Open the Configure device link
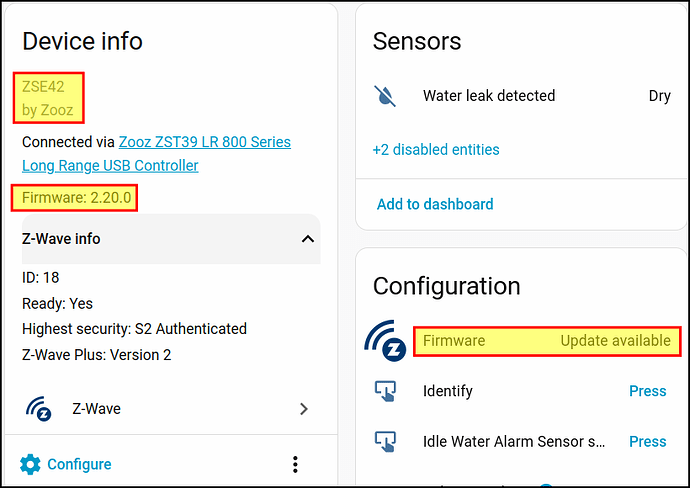The image size is (690, 488). [79, 464]
